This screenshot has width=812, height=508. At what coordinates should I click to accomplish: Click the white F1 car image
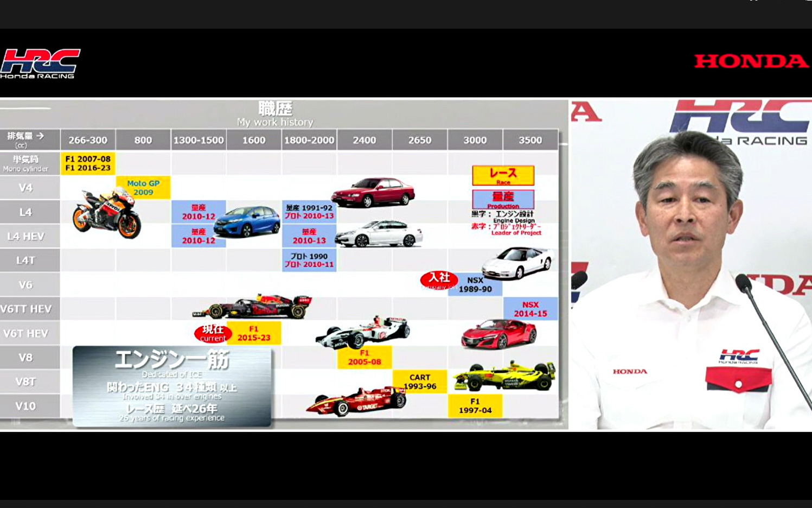coord(362,332)
